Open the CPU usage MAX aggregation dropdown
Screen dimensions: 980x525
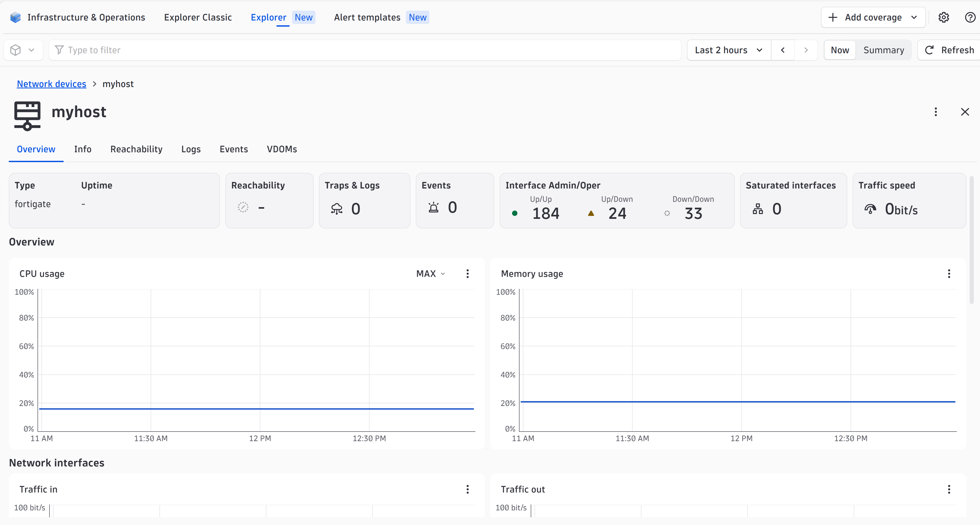click(431, 274)
